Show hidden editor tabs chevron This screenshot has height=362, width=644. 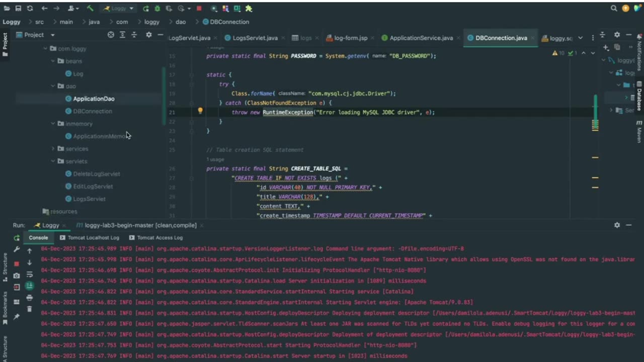coord(580,38)
